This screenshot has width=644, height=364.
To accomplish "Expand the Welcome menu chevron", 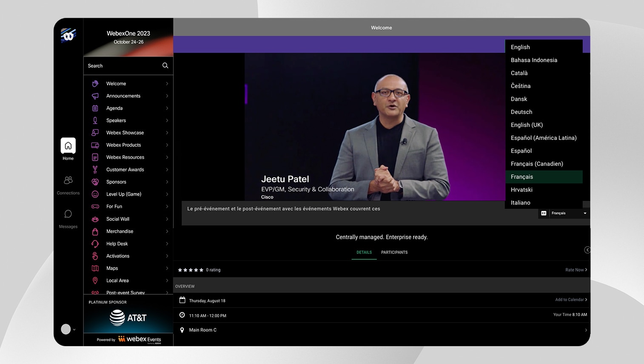I will (x=167, y=84).
